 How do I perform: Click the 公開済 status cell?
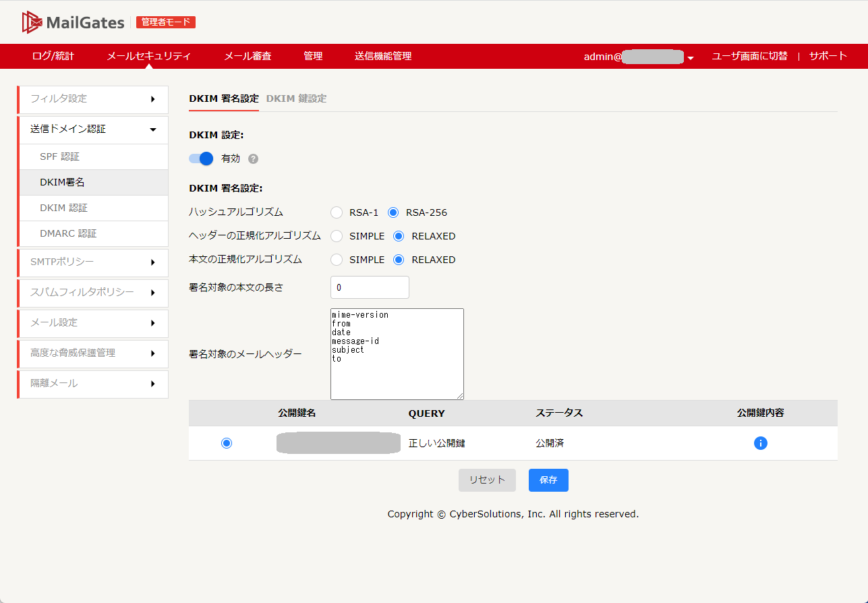tap(550, 443)
